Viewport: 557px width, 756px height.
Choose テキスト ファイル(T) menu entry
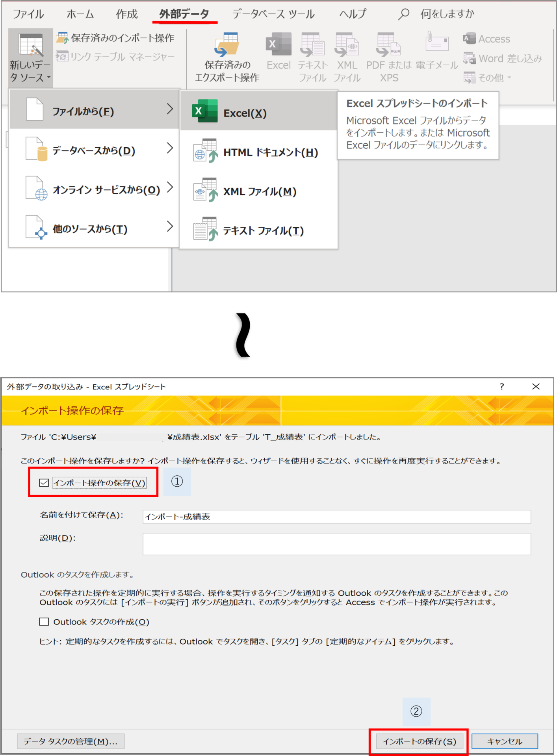(259, 230)
